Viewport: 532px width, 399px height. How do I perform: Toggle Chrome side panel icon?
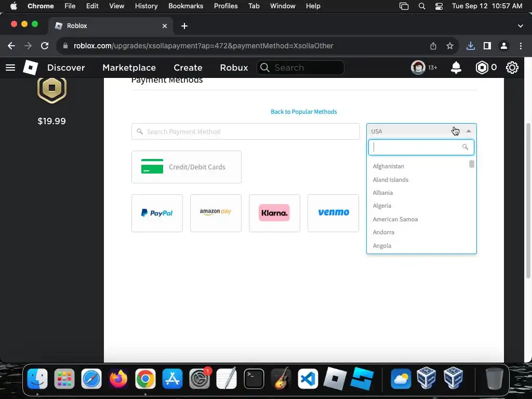[487, 46]
